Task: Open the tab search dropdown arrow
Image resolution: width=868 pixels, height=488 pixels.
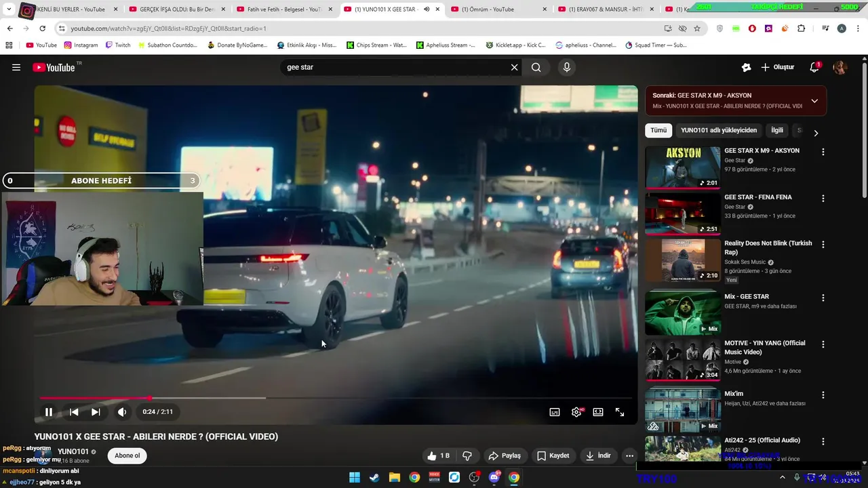Action: coord(9,9)
